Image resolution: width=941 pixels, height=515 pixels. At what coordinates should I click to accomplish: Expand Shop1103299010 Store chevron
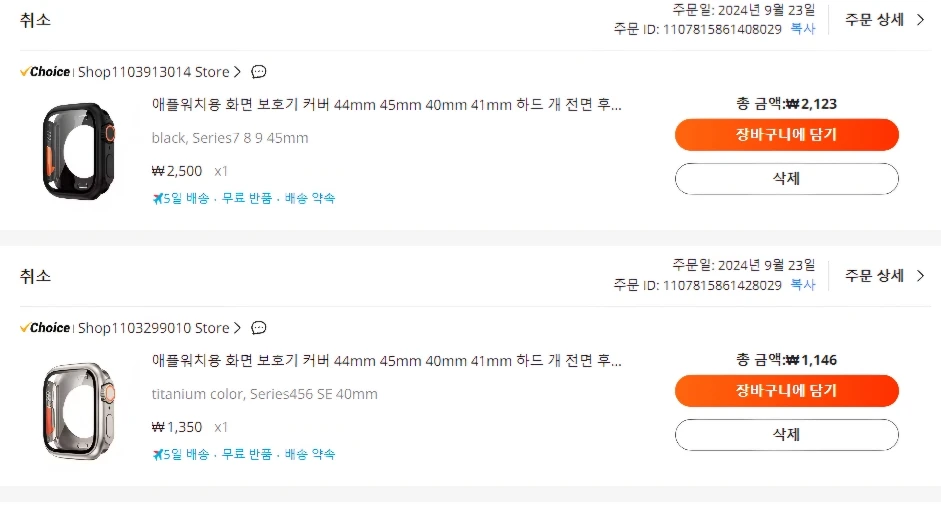tap(238, 328)
